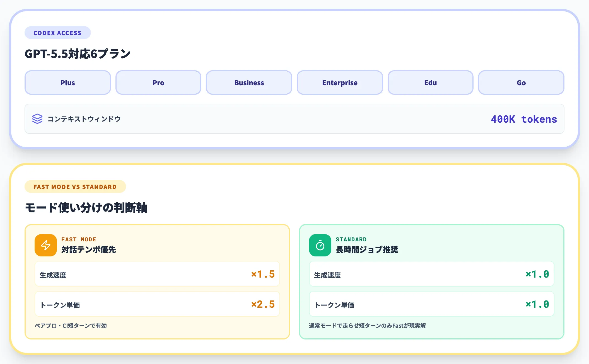
Task: Toggle the Go plan chip
Action: 521,82
